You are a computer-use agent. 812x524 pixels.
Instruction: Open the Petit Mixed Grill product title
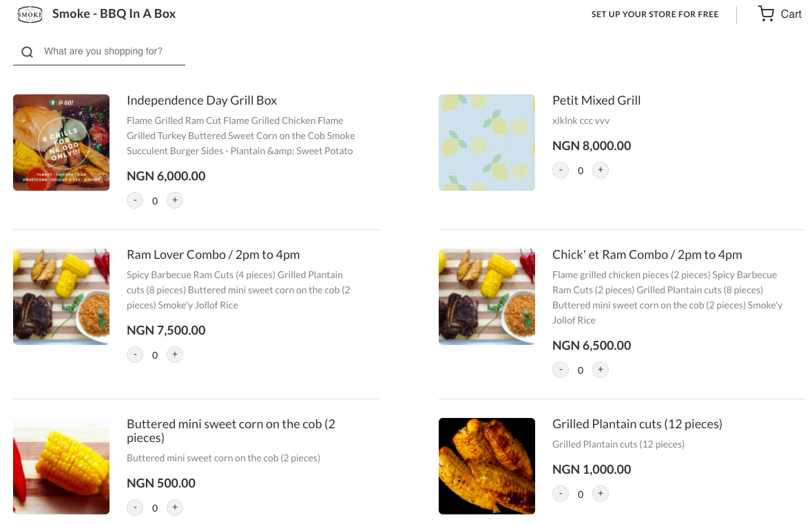click(596, 101)
